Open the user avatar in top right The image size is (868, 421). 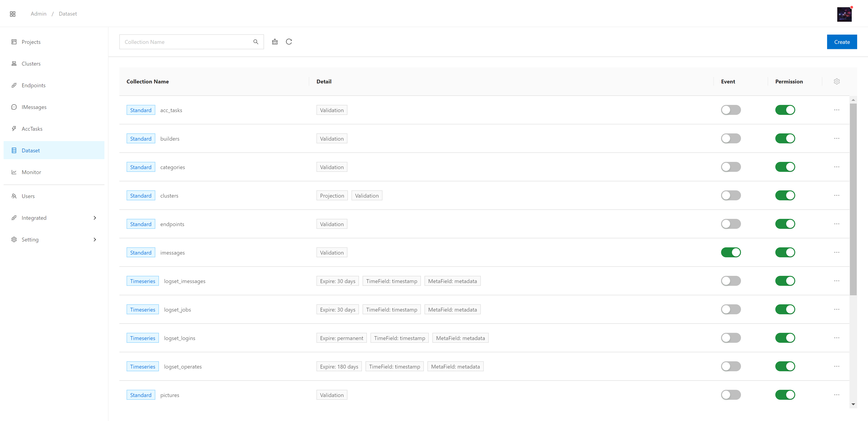point(844,14)
